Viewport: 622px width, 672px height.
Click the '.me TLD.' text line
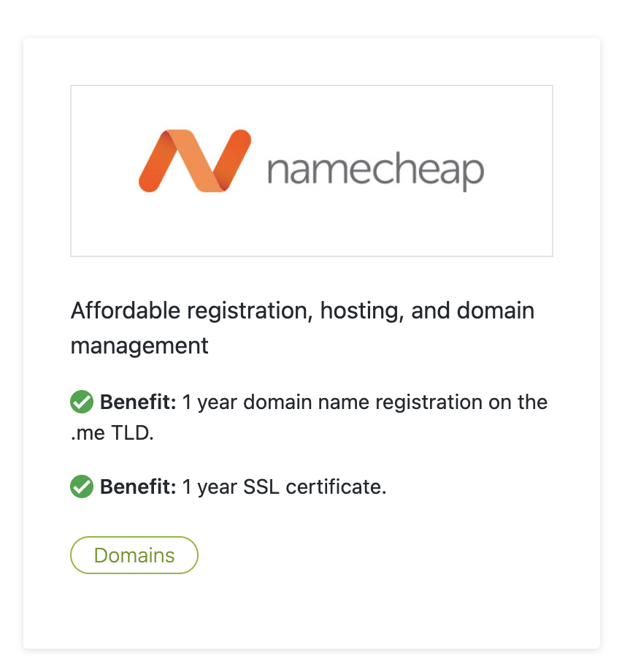112,433
